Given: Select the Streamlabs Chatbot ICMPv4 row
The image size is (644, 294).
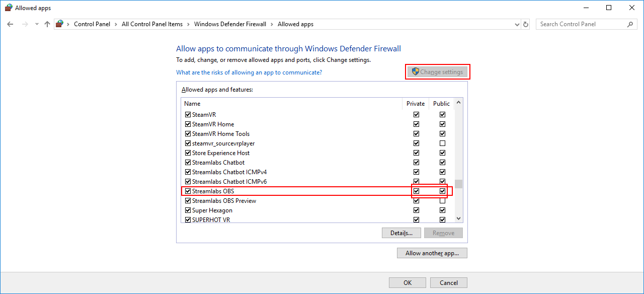Looking at the screenshot, I should [317, 172].
